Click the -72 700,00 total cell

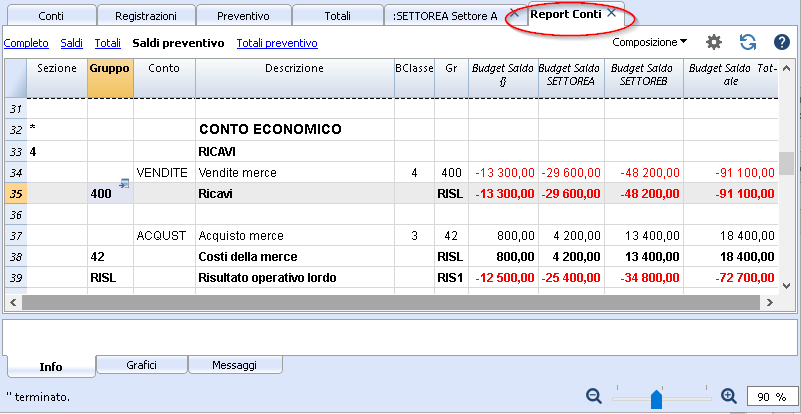pyautogui.click(x=731, y=278)
